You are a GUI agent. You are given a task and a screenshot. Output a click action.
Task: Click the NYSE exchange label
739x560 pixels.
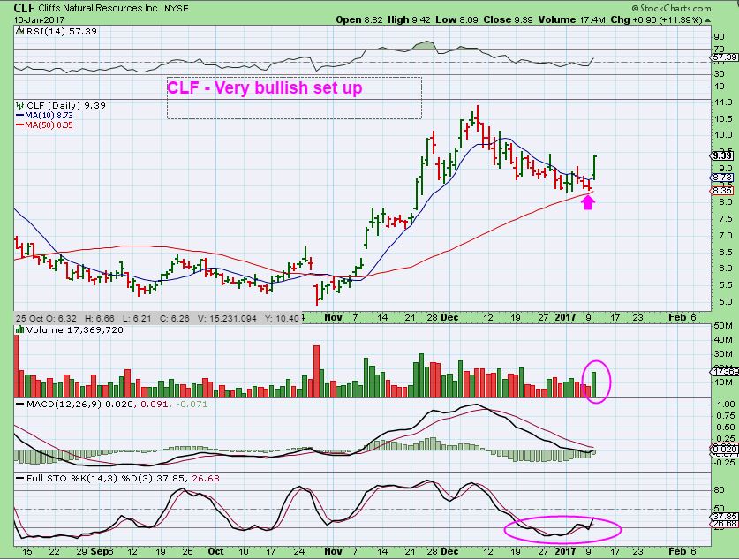click(177, 9)
